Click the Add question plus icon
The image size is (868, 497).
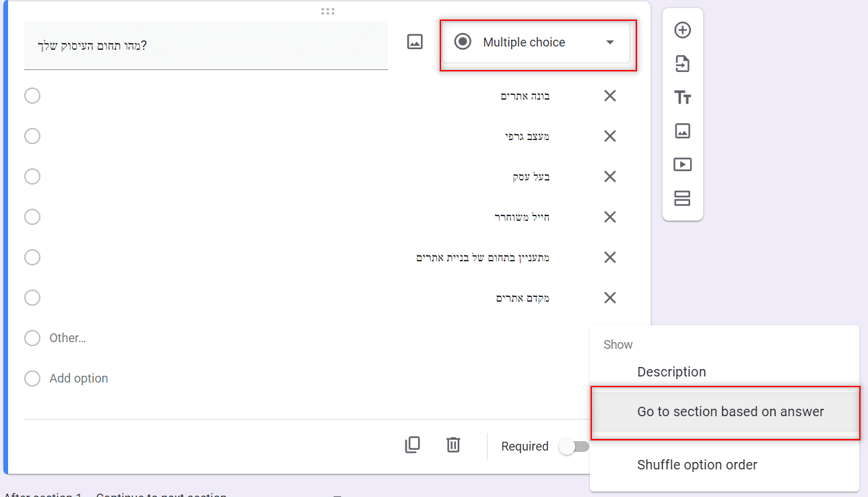pyautogui.click(x=683, y=30)
